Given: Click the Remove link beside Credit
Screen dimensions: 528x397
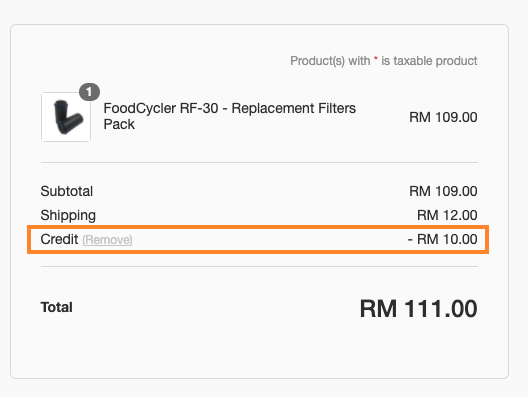Looking at the screenshot, I should [107, 240].
